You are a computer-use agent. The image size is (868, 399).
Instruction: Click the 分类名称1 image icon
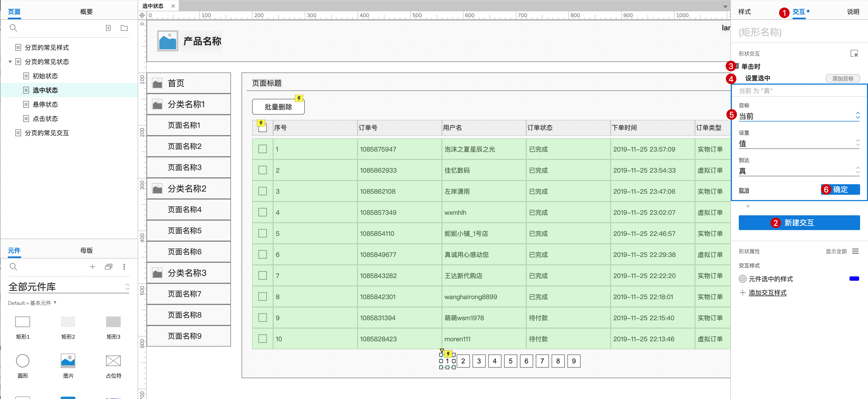(157, 104)
